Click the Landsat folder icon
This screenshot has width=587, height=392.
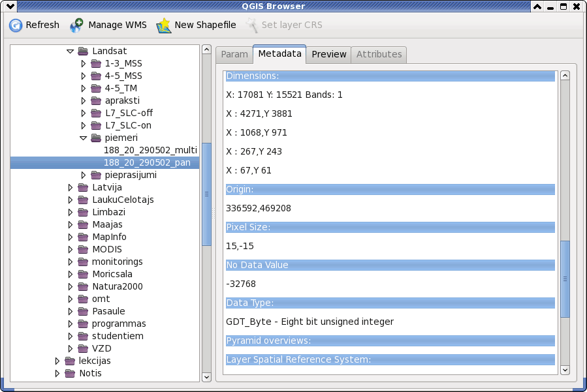point(83,51)
